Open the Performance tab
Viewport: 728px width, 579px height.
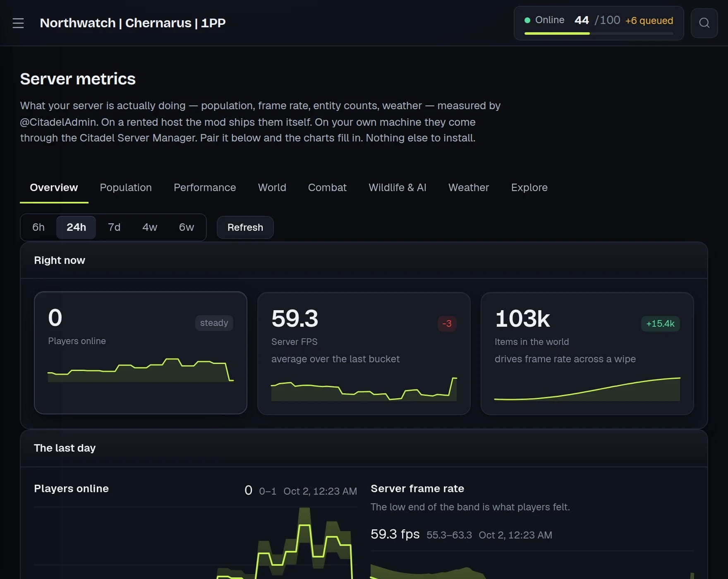tap(205, 187)
